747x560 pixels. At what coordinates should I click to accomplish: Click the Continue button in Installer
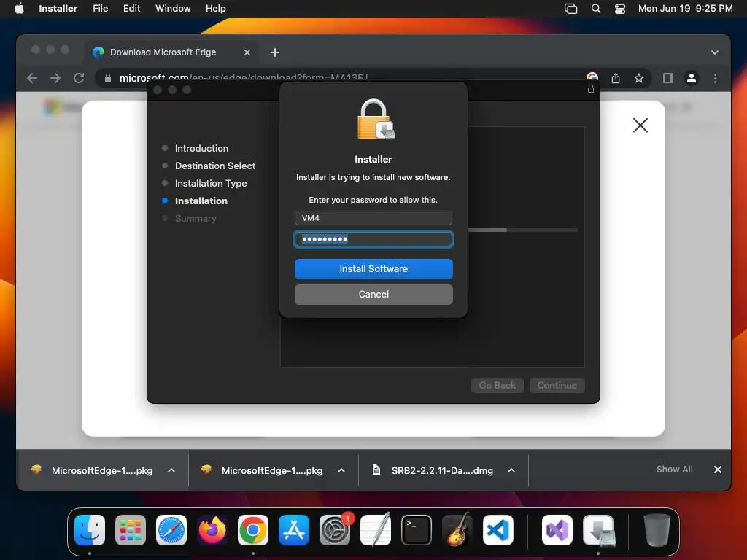(x=557, y=385)
